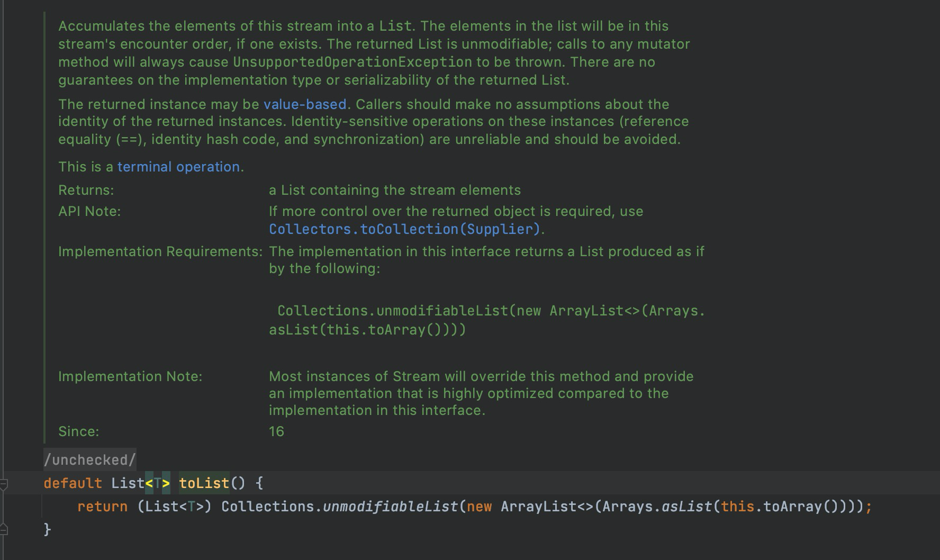Viewport: 940px width, 560px height.
Task: Click UnsupportedOperationException in the documentation
Action: click(352, 62)
